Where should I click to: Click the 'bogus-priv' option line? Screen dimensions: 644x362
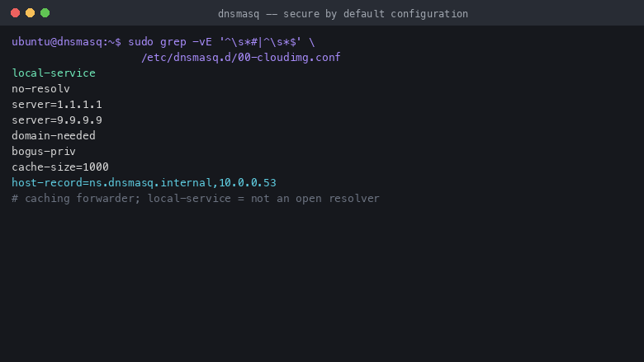pos(44,151)
